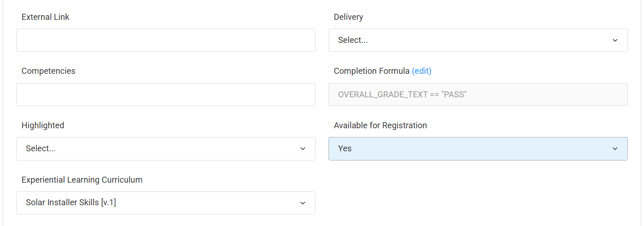Screen dimensions: 644x226
Task: Click the Highlighted dropdown chevron arrow
Action: (x=303, y=149)
